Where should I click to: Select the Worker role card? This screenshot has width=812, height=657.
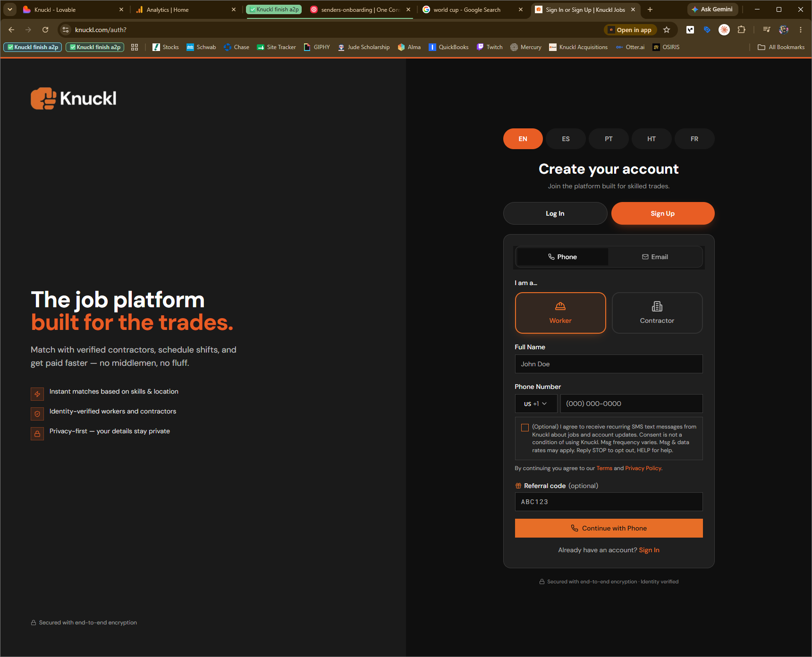pos(560,313)
